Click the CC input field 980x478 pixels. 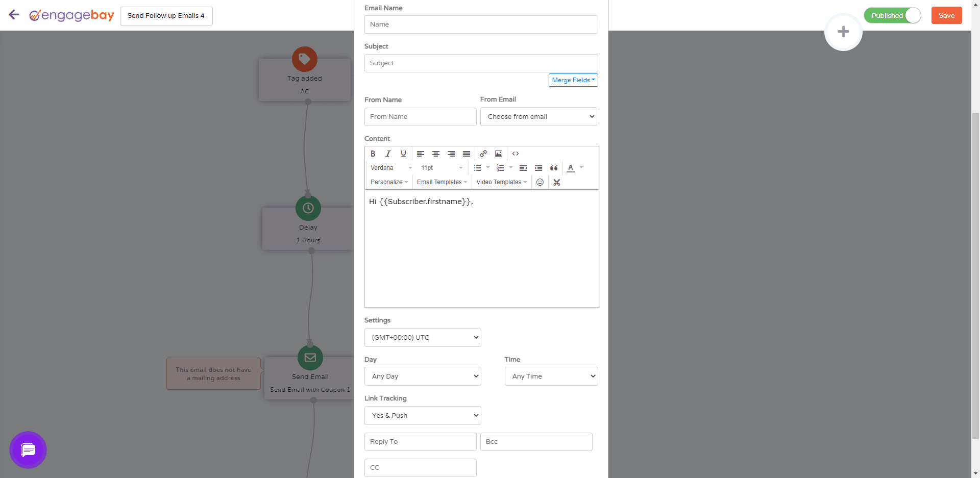[421, 468]
